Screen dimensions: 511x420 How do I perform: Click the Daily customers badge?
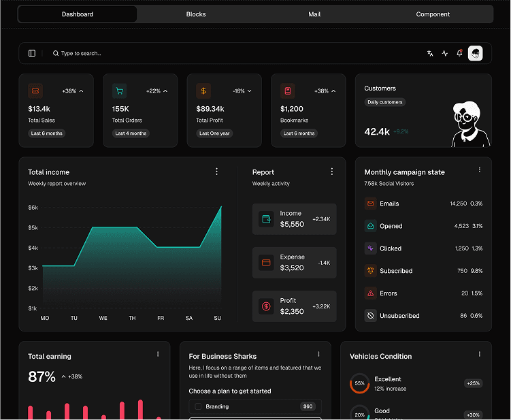click(385, 102)
